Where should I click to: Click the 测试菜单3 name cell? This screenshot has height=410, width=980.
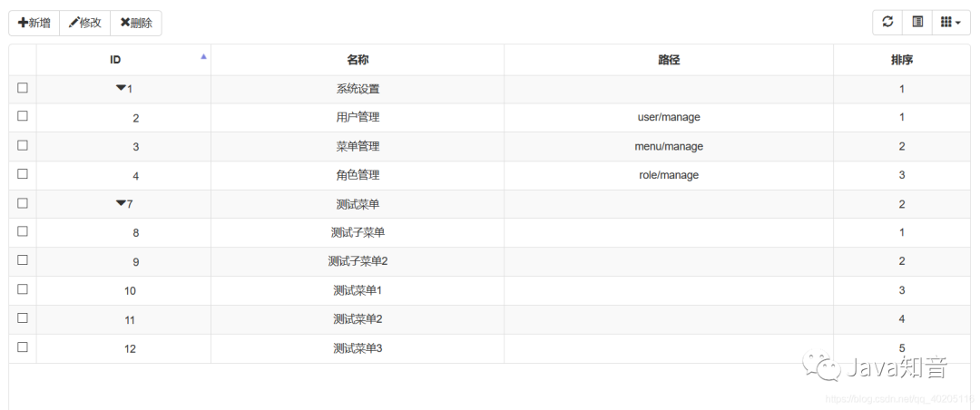pos(358,348)
